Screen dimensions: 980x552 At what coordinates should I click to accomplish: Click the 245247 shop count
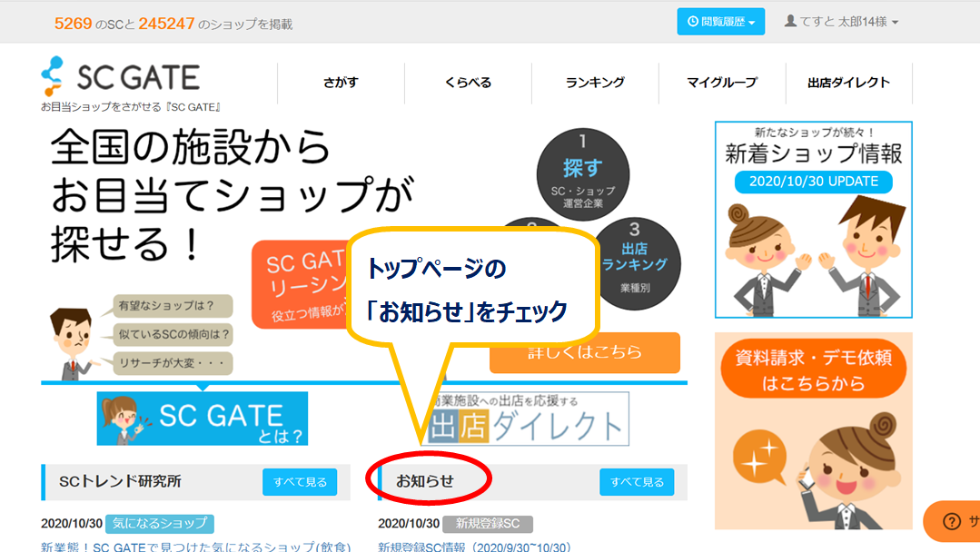coord(166,24)
